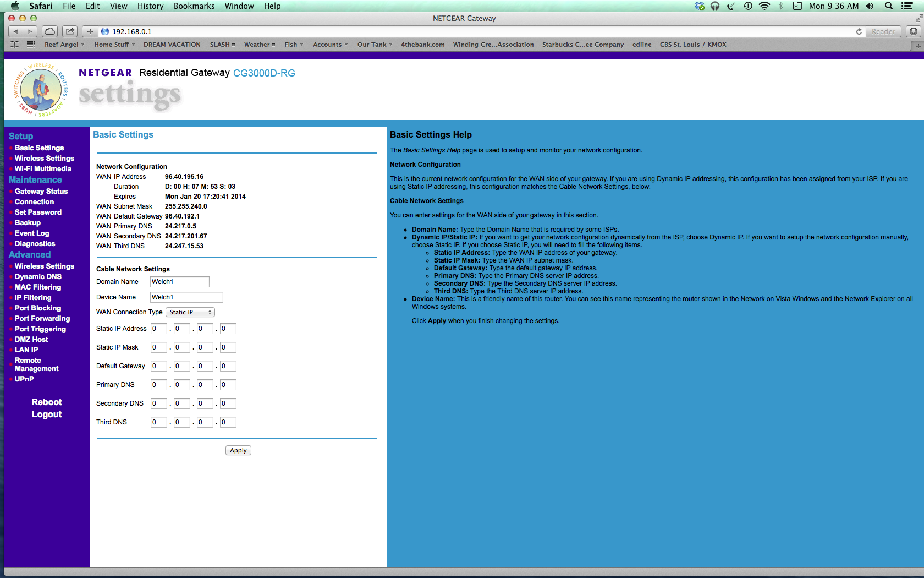Click the Domain Name text field
The image size is (924, 578).
coord(180,282)
